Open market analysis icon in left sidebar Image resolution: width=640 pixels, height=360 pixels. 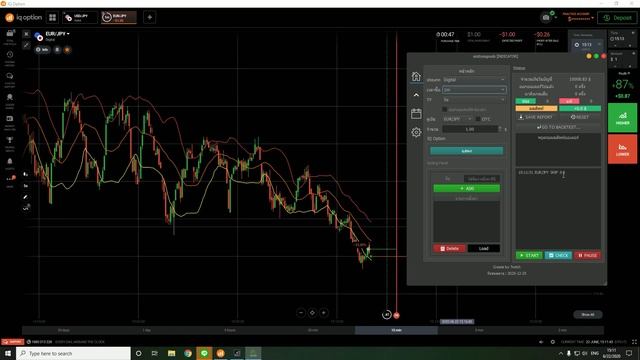[x=10, y=119]
